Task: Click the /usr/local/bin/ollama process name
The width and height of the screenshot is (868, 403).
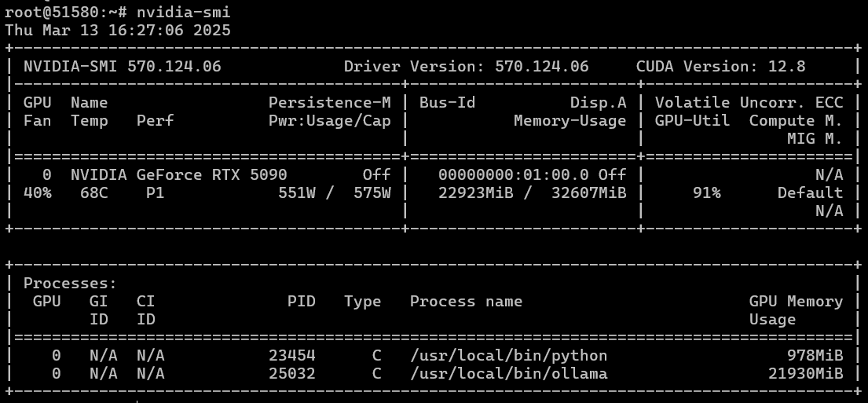Action: click(x=509, y=374)
